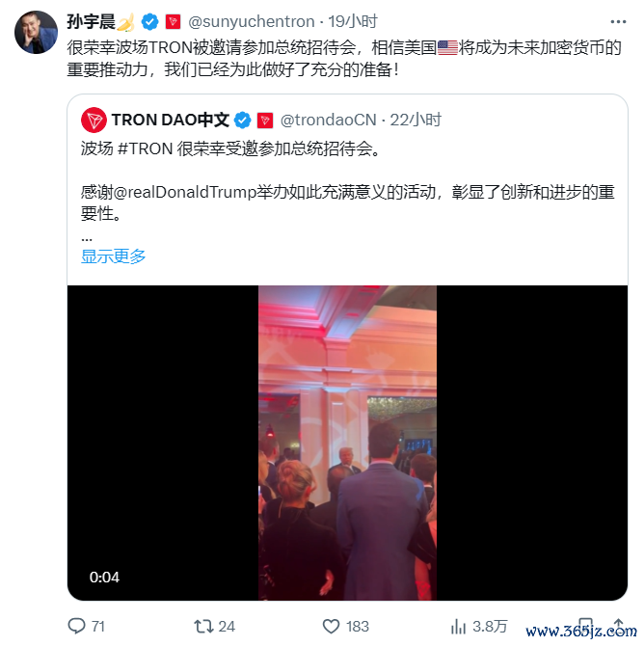Open the three-dot more options menu
644x646 pixels.
coord(618,22)
